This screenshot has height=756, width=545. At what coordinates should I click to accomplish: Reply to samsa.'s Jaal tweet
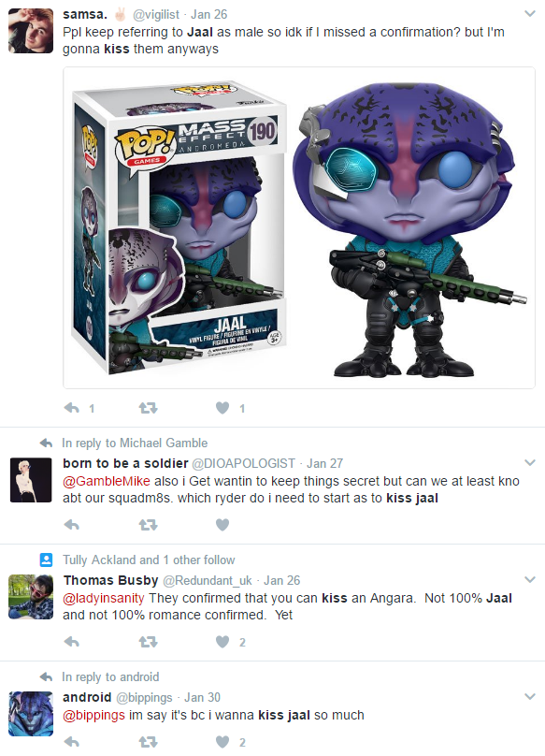[72, 408]
